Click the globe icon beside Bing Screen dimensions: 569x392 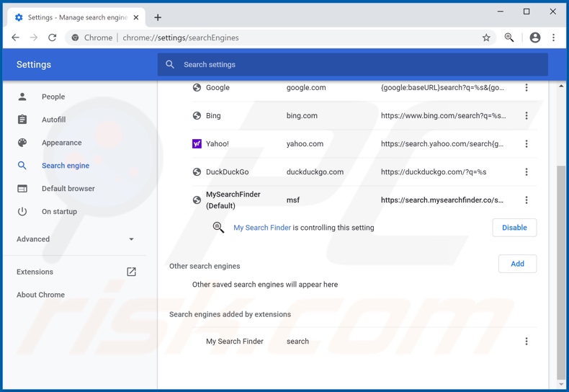pos(197,116)
